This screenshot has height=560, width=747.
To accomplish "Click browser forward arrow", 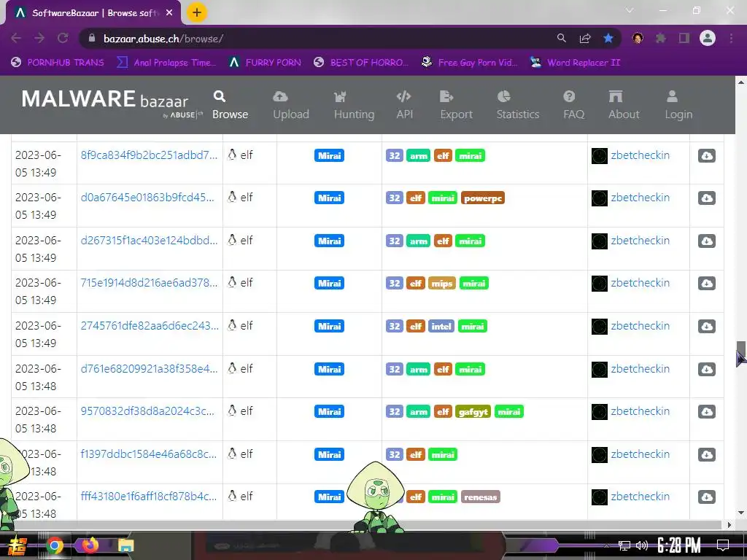I will tap(39, 38).
